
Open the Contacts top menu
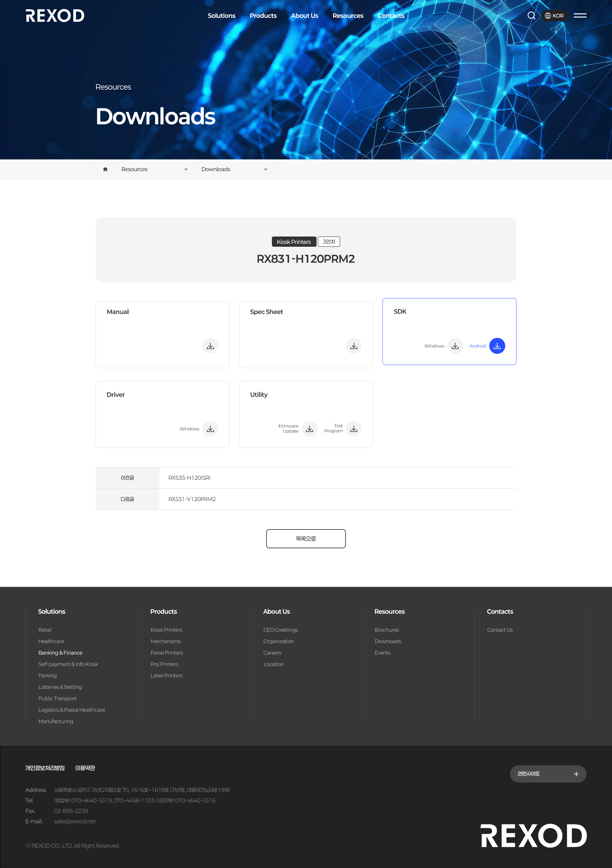391,16
